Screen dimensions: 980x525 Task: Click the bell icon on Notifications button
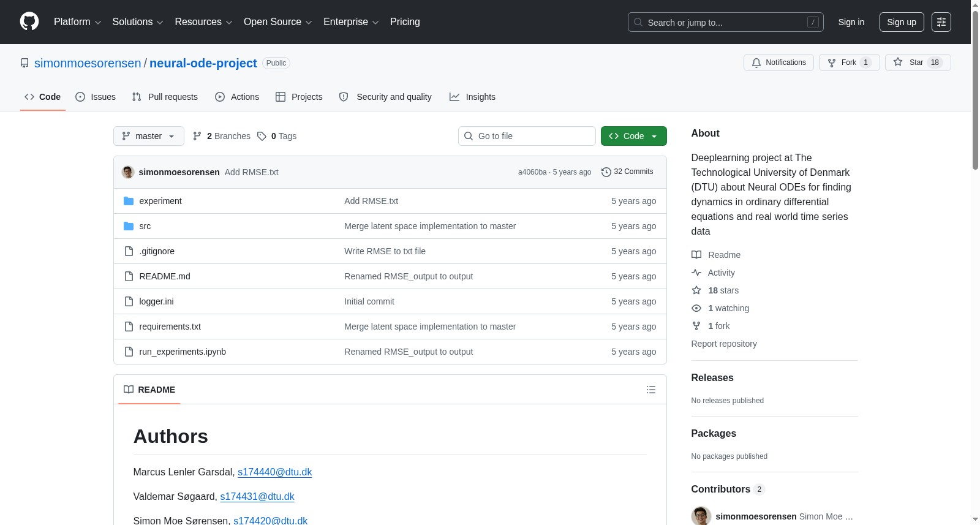pyautogui.click(x=756, y=62)
